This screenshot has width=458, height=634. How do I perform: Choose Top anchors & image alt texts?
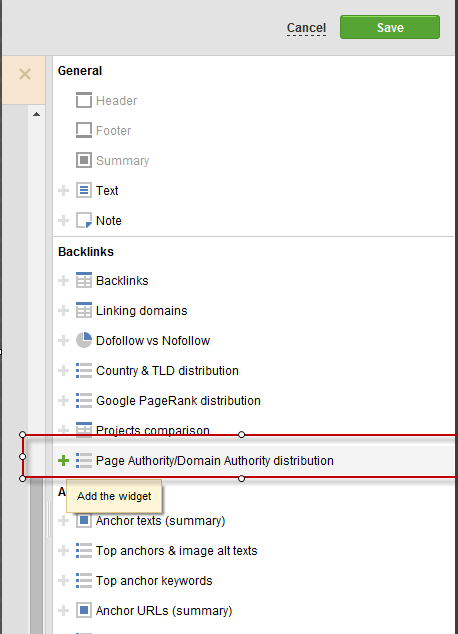176,550
